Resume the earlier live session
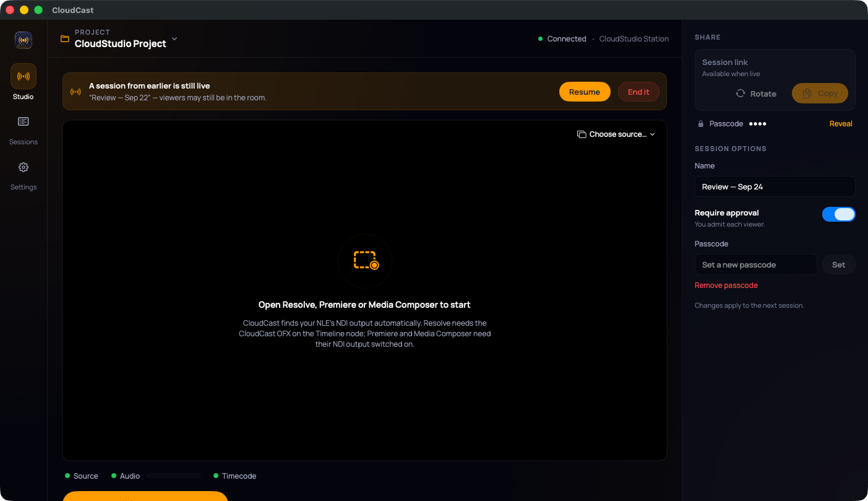The image size is (868, 501). [x=585, y=92]
